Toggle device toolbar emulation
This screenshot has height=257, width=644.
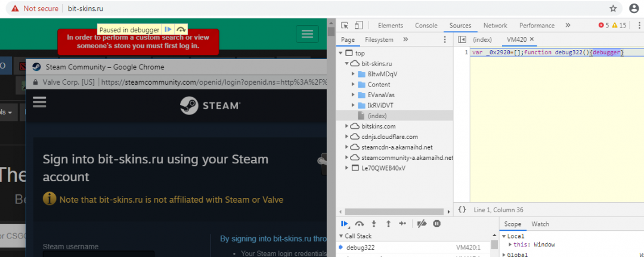click(x=358, y=25)
